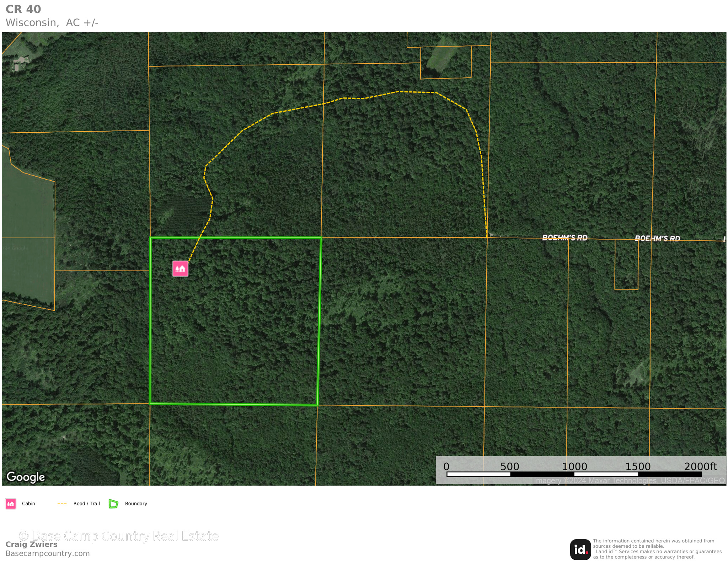Click the Google logo on the map

[26, 477]
